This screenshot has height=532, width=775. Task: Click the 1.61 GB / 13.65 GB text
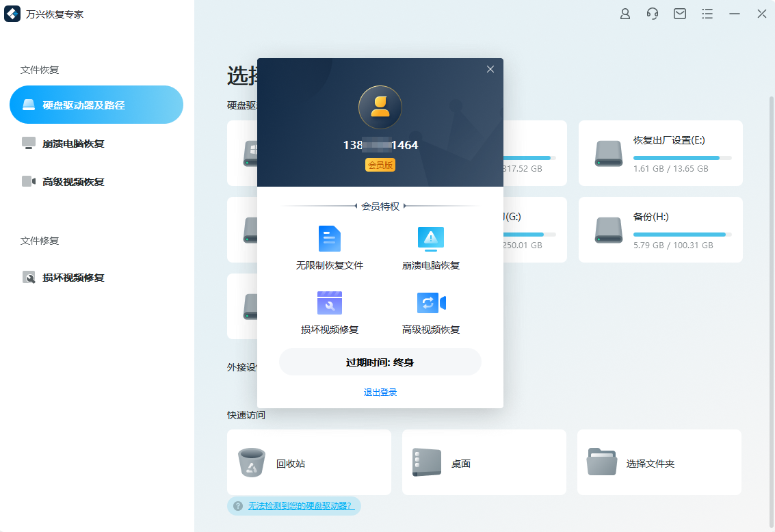tap(671, 168)
